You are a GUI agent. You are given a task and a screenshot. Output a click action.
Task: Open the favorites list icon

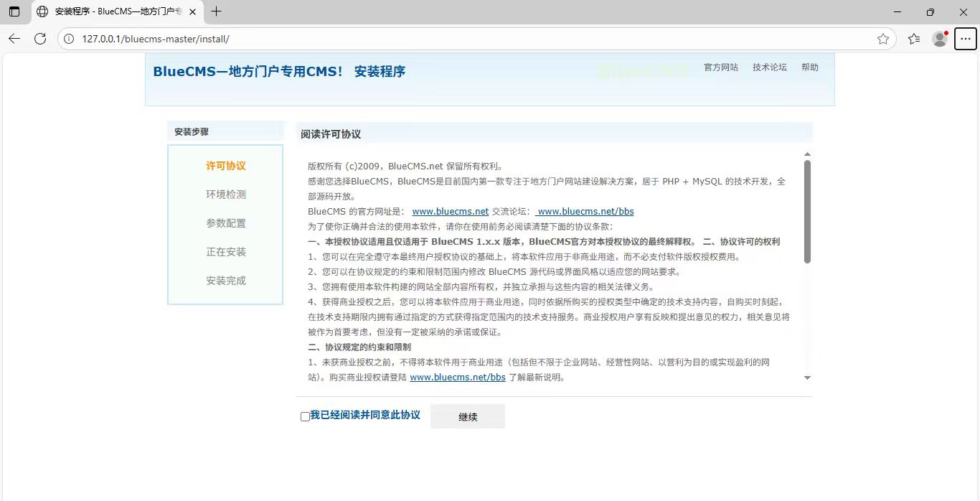pos(914,39)
